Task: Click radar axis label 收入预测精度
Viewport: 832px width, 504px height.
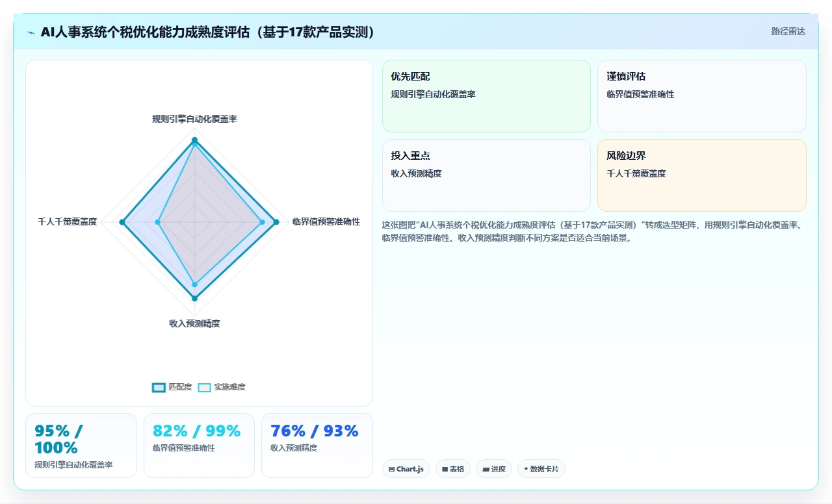Action: click(194, 323)
